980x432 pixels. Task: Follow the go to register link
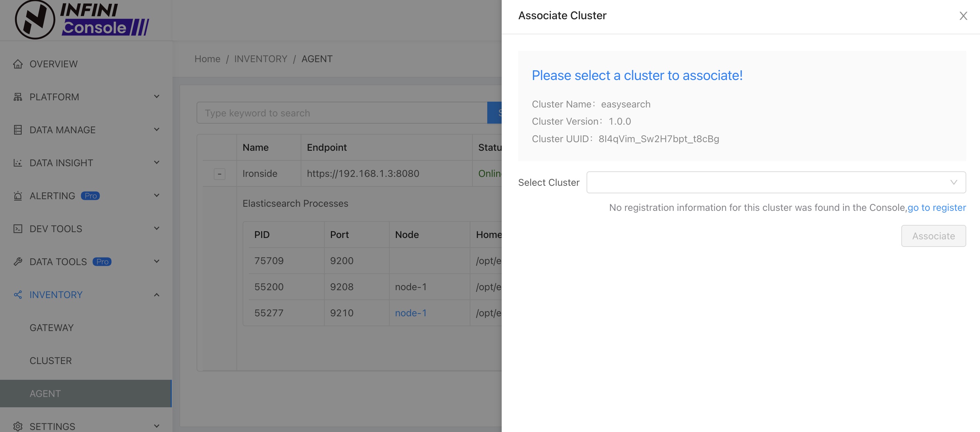(937, 207)
